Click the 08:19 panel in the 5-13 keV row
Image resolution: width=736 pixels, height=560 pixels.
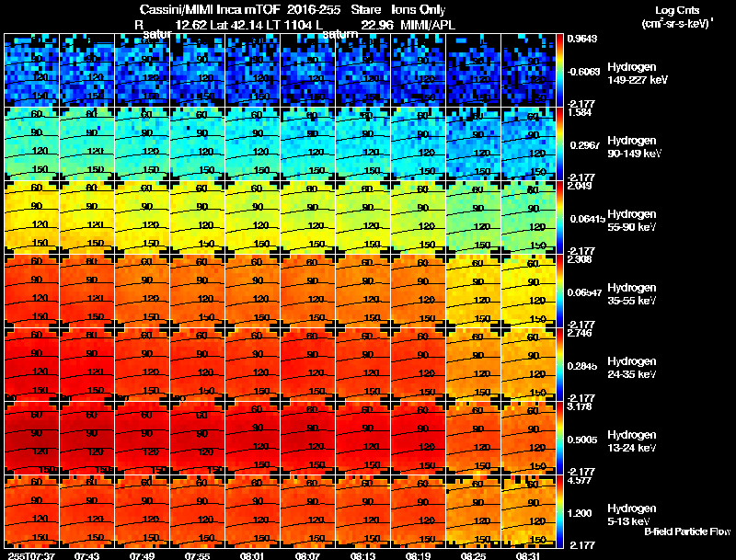(419, 511)
